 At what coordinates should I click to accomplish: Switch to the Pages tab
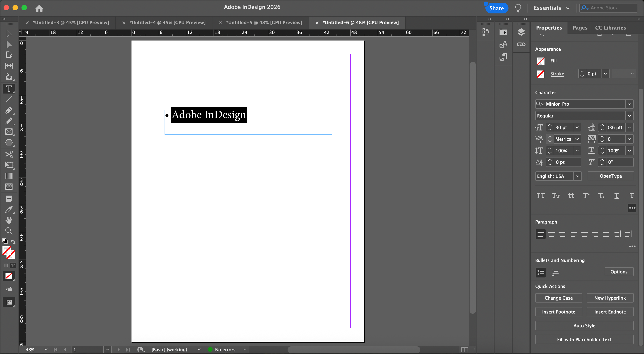[580, 28]
